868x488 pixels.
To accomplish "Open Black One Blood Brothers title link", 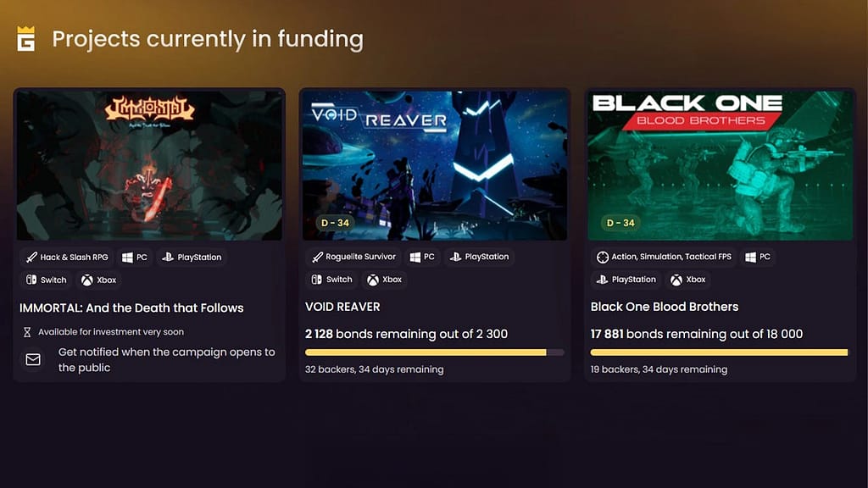I will pyautogui.click(x=665, y=307).
